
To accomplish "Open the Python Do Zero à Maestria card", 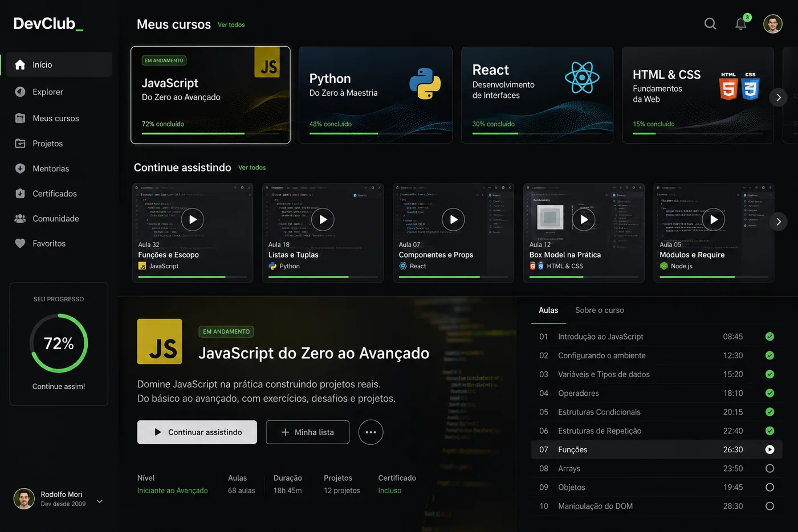I will tap(376, 95).
